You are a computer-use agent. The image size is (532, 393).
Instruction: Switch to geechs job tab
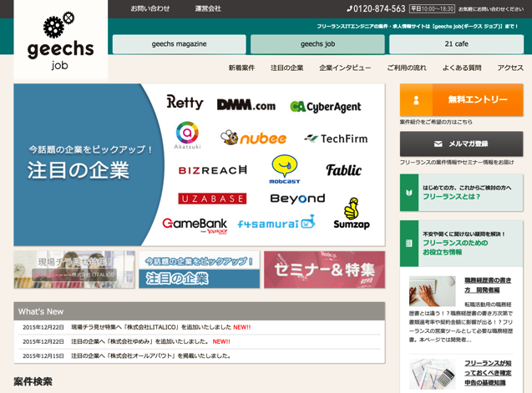pos(317,44)
